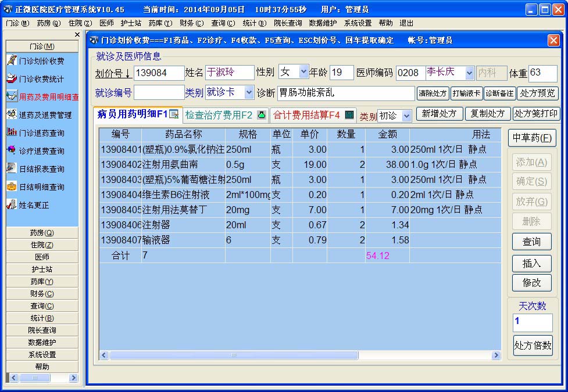Click the main window title bar app icon

[x=8, y=9]
